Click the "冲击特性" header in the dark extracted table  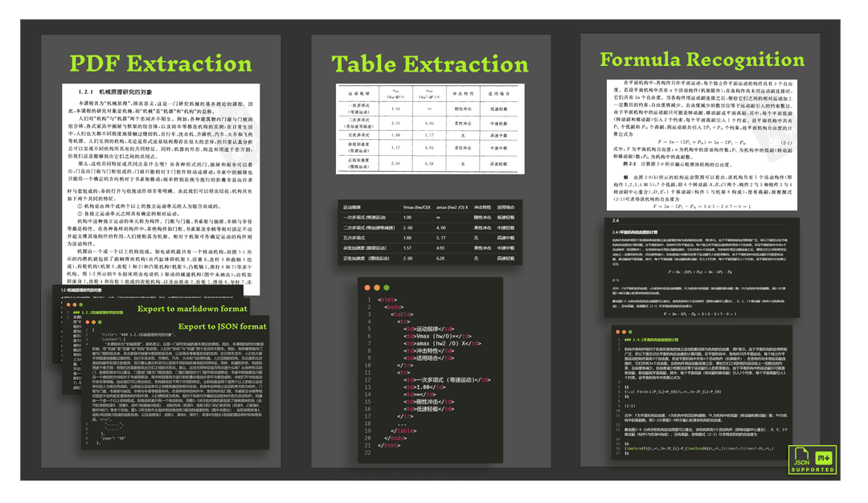pyautogui.click(x=482, y=207)
